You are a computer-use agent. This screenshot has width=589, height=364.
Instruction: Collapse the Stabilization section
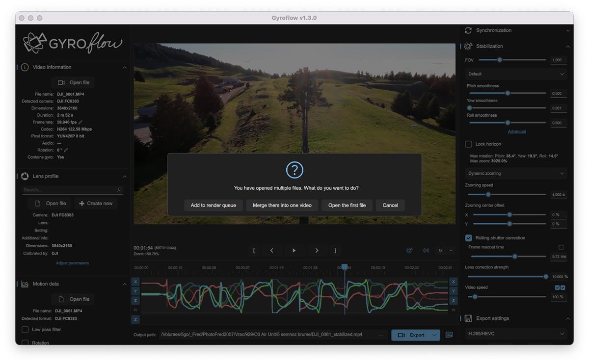coord(568,46)
